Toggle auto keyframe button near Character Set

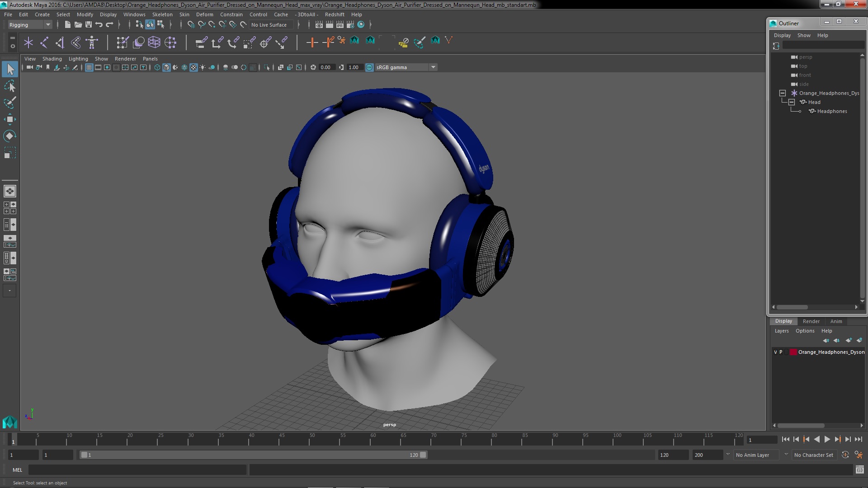click(845, 455)
